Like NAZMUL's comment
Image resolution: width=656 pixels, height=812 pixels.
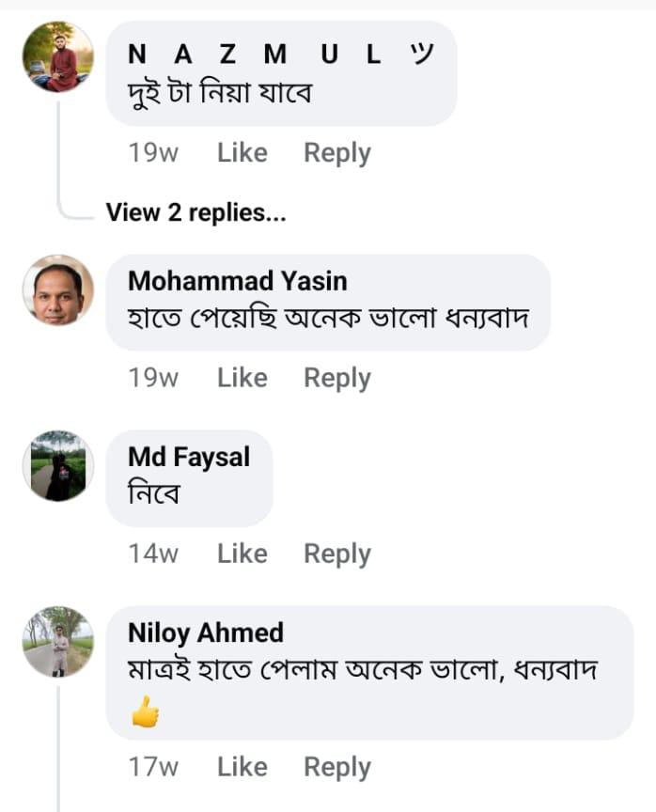242,153
